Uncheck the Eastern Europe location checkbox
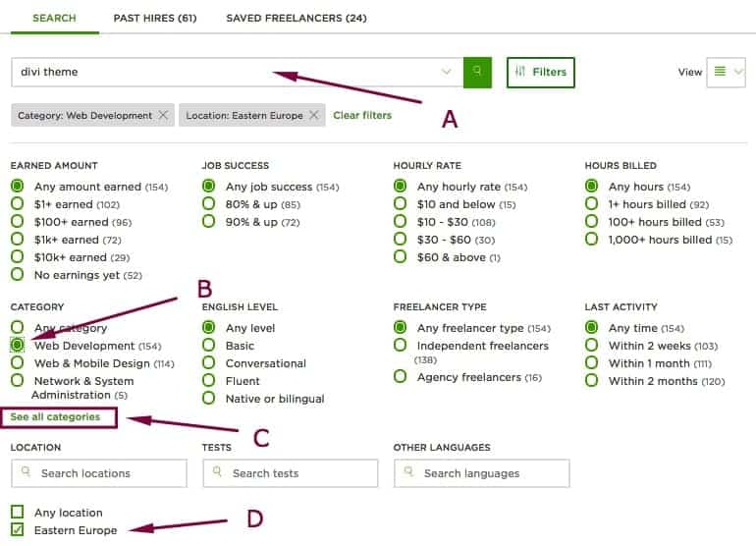This screenshot has width=756, height=546. (18, 530)
